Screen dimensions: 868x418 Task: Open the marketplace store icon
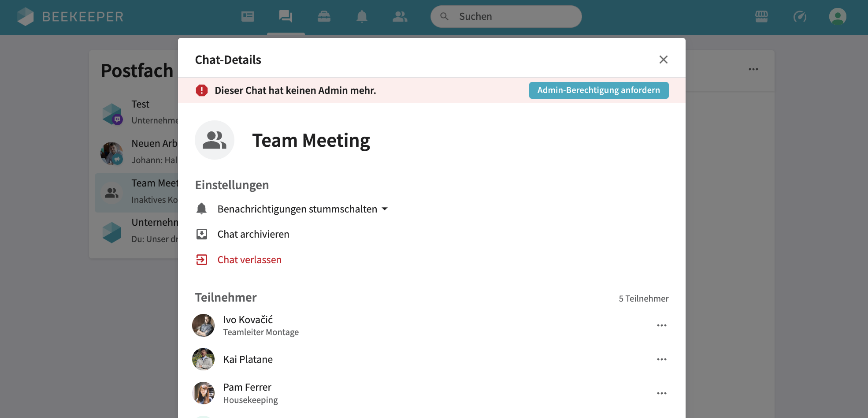point(761,17)
